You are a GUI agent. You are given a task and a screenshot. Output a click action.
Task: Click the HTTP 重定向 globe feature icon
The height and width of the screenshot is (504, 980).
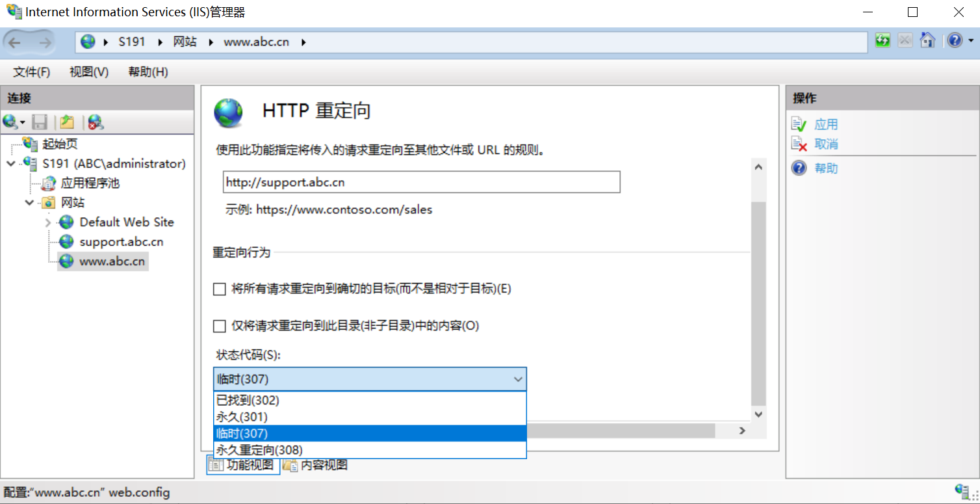[x=228, y=113]
